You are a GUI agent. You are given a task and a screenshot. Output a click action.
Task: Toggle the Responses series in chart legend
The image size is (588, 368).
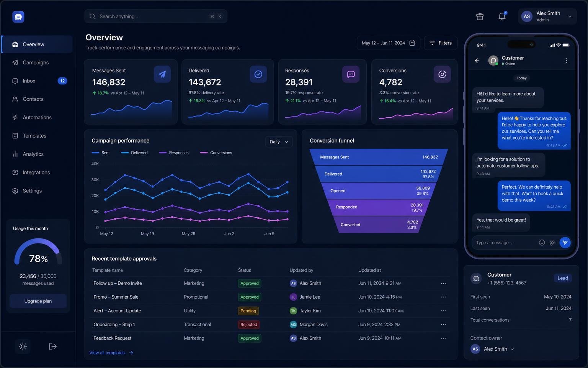pos(174,153)
